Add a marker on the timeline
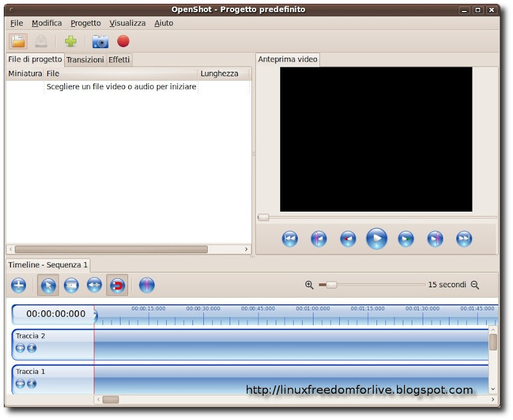This screenshot has height=420, width=513. click(147, 285)
